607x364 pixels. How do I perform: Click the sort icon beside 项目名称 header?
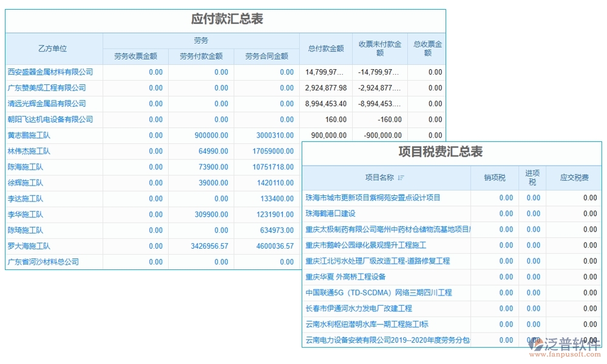pos(402,177)
